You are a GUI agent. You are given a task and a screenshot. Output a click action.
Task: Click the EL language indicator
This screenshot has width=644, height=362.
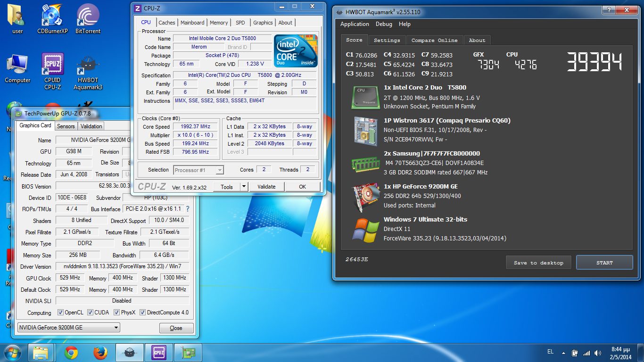[550, 352]
